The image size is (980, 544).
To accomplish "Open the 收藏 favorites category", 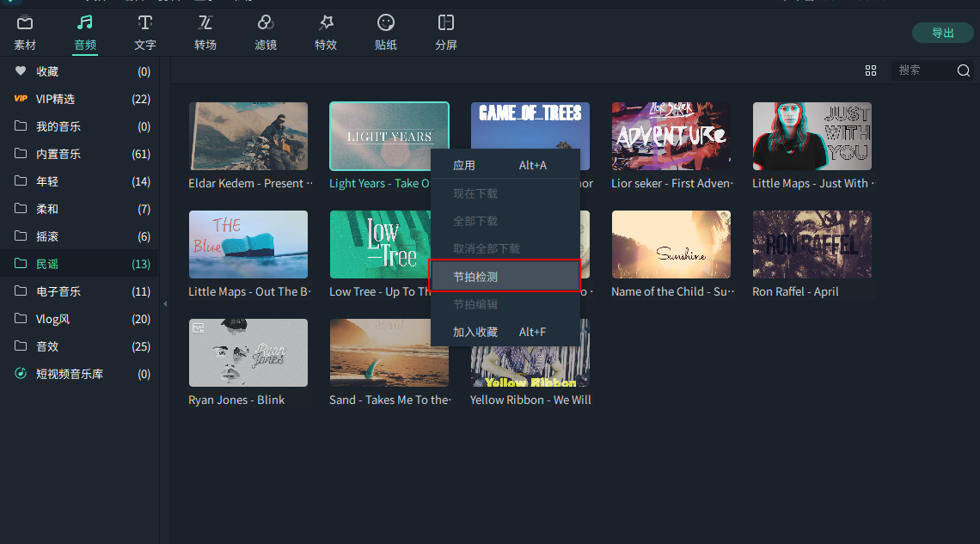I will pos(47,71).
